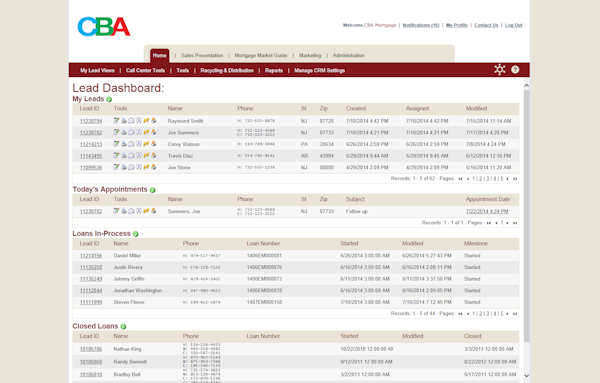600x383 pixels.
Task: Click the orange person icon for Travis Diaz
Action: 153,155
